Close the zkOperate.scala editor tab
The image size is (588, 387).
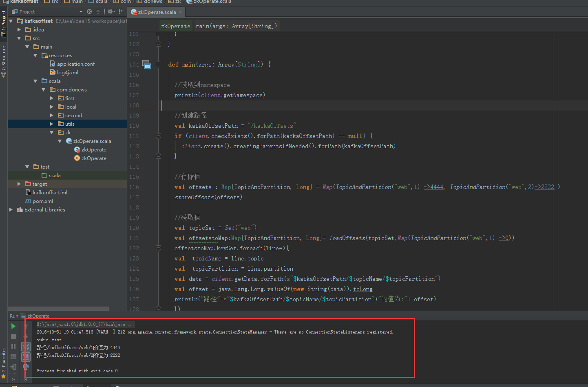pos(181,12)
